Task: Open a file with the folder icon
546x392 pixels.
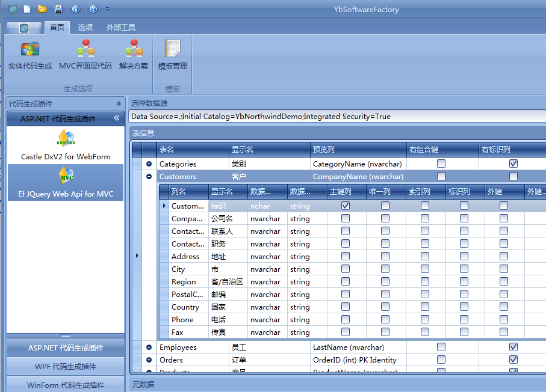Action: (43, 9)
